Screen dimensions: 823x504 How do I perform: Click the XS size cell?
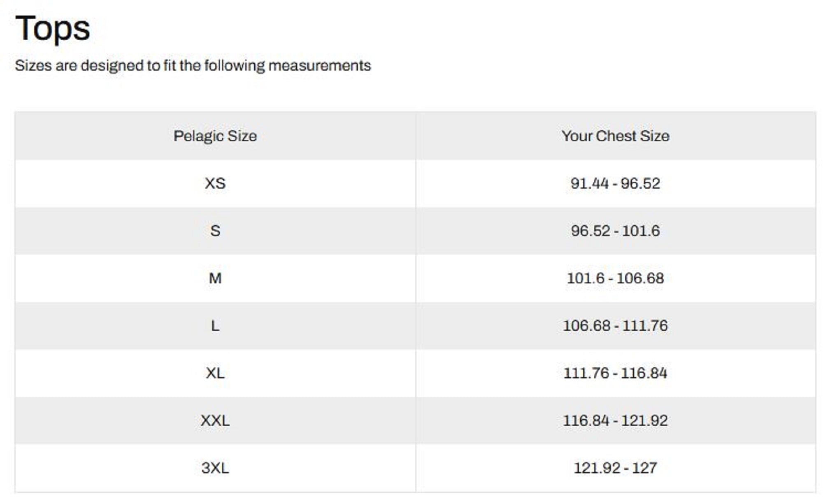[215, 183]
